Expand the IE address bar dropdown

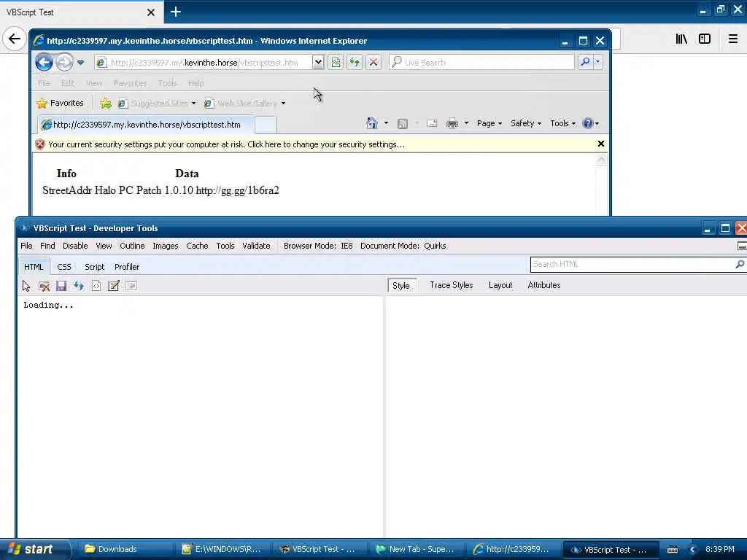pos(318,63)
